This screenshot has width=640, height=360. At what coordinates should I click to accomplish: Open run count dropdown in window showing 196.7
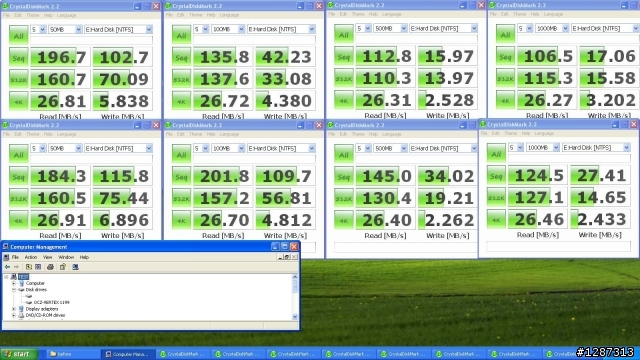42,29
